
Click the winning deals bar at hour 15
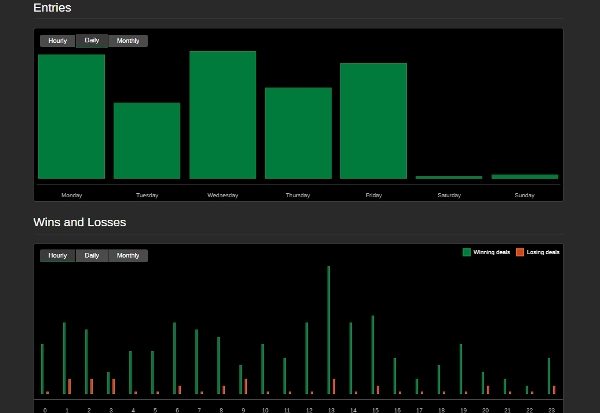click(x=373, y=355)
